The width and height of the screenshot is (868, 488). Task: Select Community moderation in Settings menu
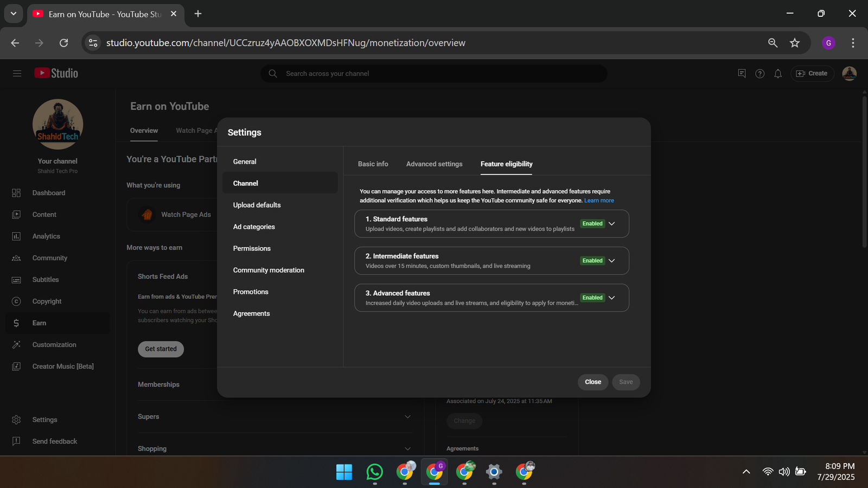(280, 270)
